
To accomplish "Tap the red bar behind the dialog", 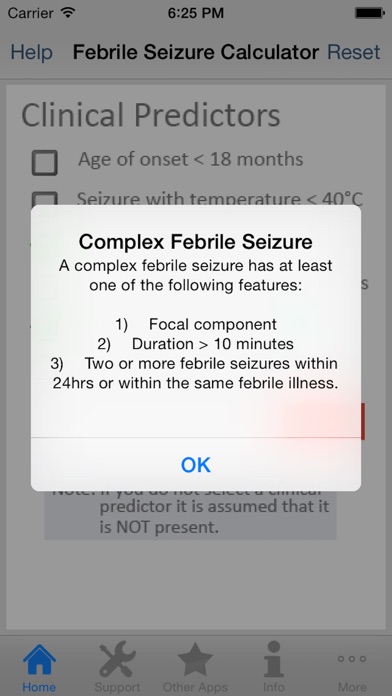I will coord(363,421).
